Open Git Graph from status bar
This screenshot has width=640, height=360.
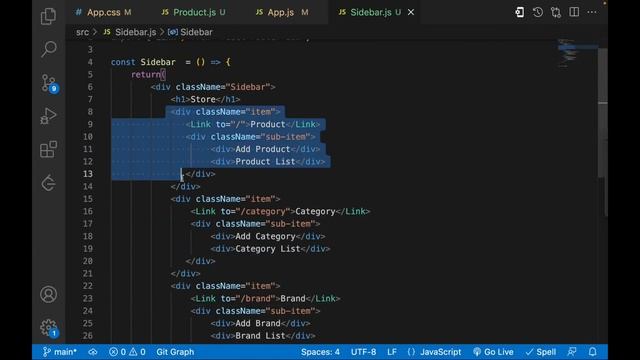[175, 352]
